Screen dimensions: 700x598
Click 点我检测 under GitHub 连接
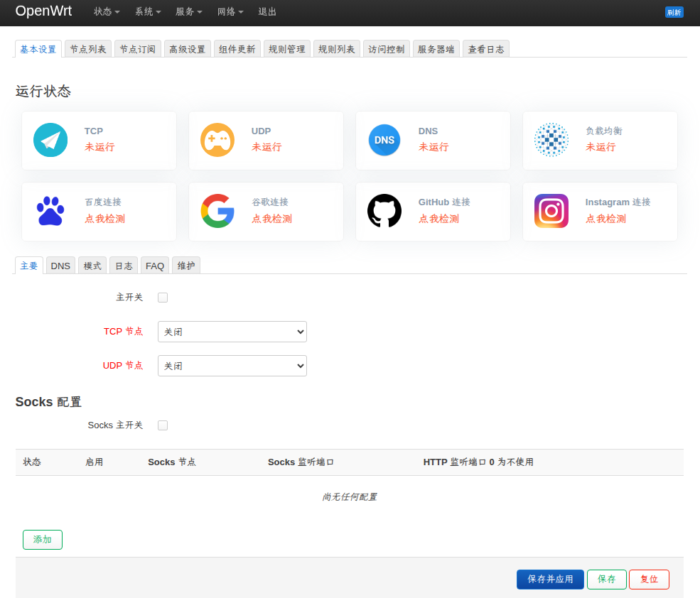pyautogui.click(x=439, y=219)
